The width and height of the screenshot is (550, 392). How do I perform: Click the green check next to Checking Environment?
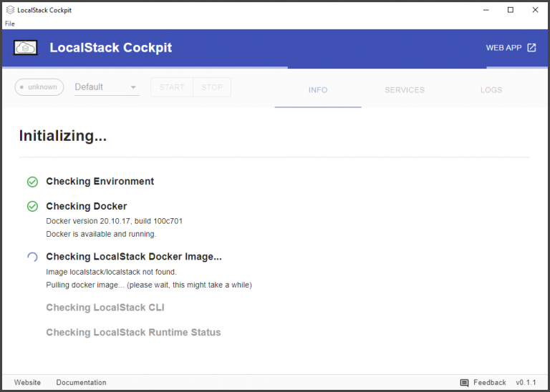pyautogui.click(x=33, y=182)
